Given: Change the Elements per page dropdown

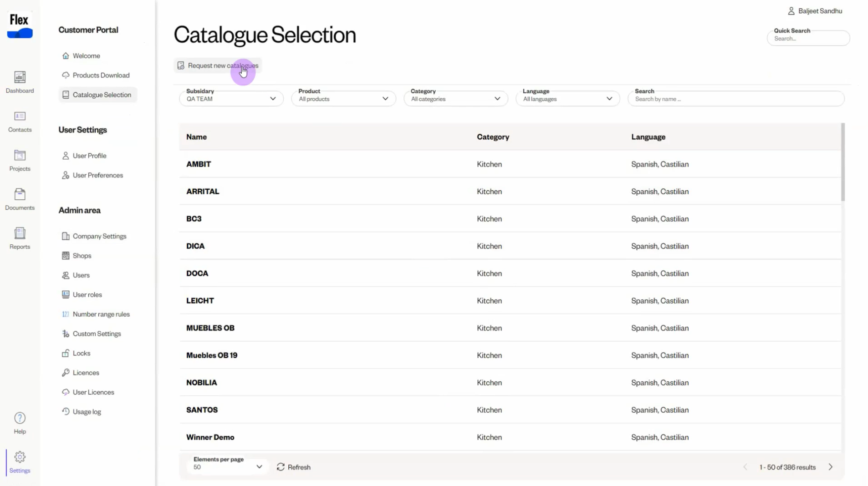Looking at the screenshot, I should pos(228,467).
